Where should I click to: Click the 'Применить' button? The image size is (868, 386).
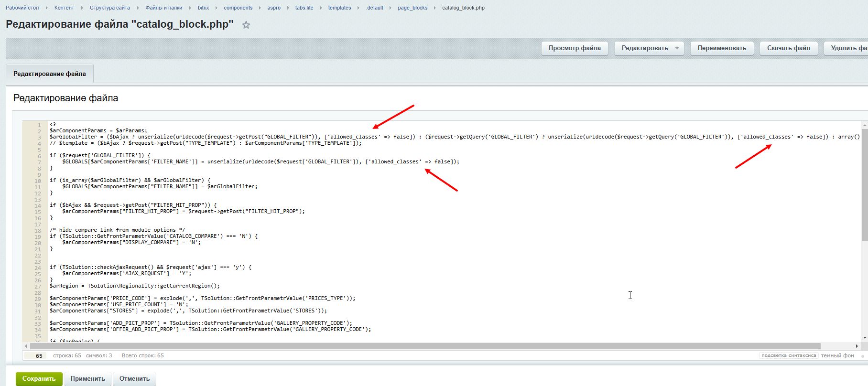87,378
